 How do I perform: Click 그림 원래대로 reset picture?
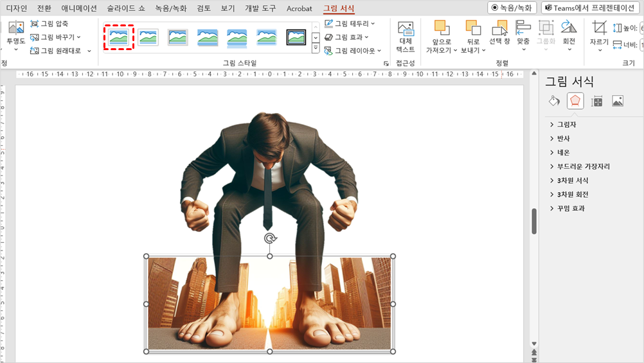point(55,51)
